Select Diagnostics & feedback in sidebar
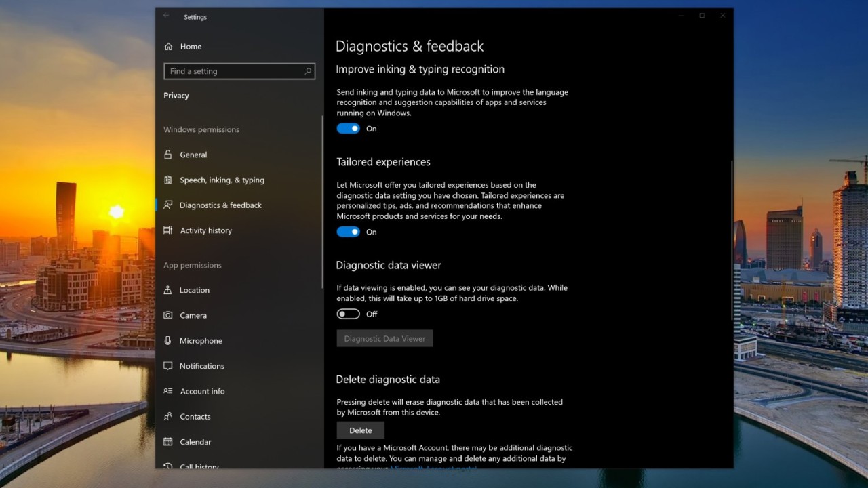The image size is (868, 488). pyautogui.click(x=239, y=205)
